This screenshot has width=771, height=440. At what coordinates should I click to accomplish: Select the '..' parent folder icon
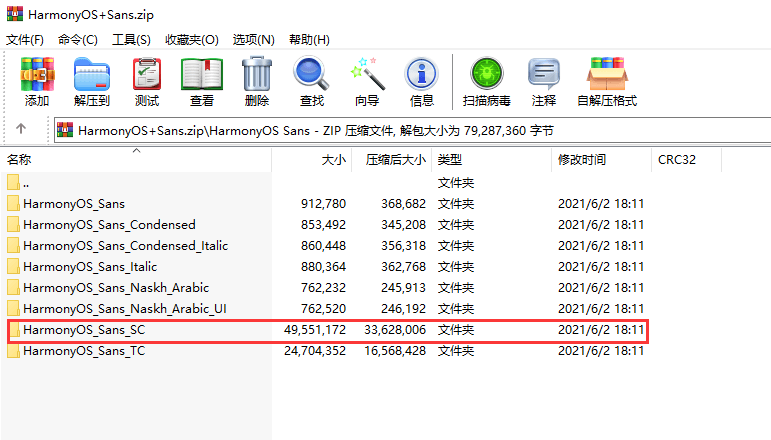click(13, 183)
